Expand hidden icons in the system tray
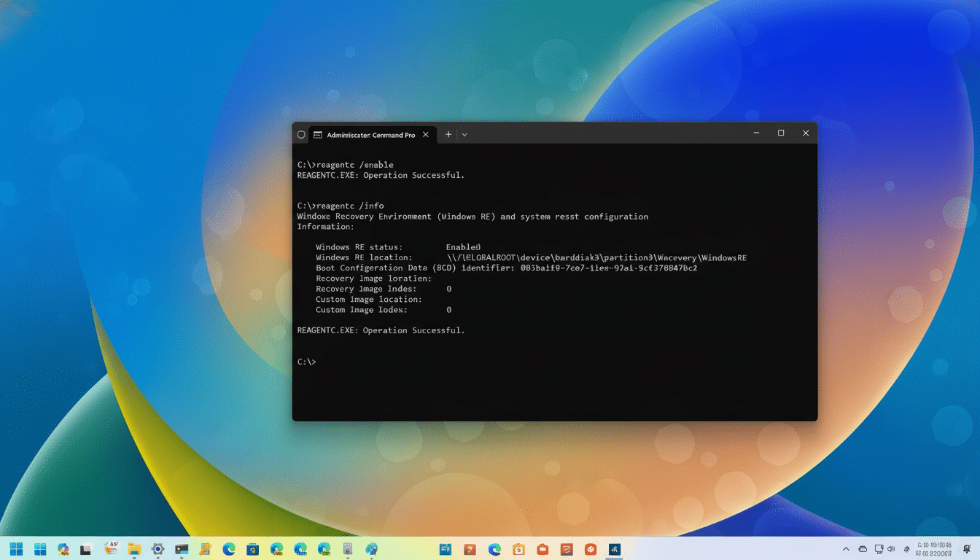Screen dimensions: 980x560 [x=846, y=549]
